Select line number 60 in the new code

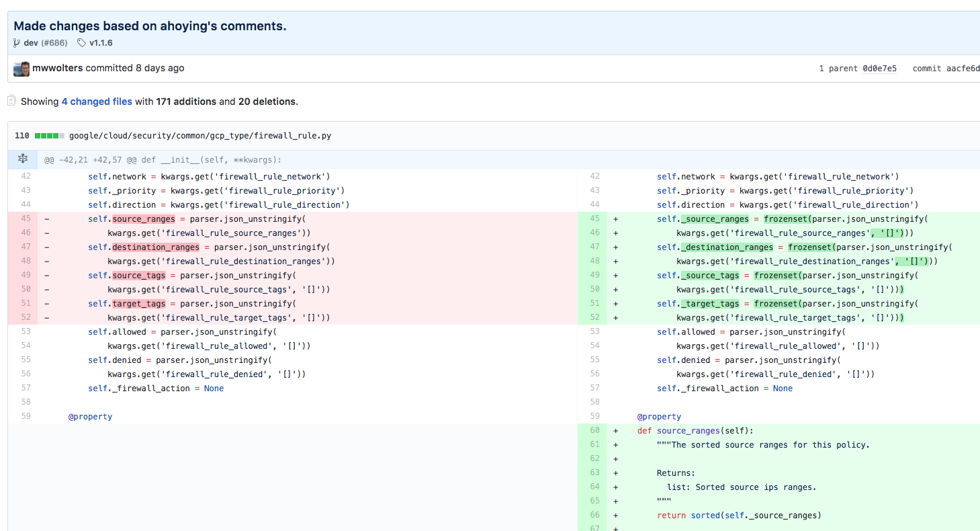pos(594,430)
